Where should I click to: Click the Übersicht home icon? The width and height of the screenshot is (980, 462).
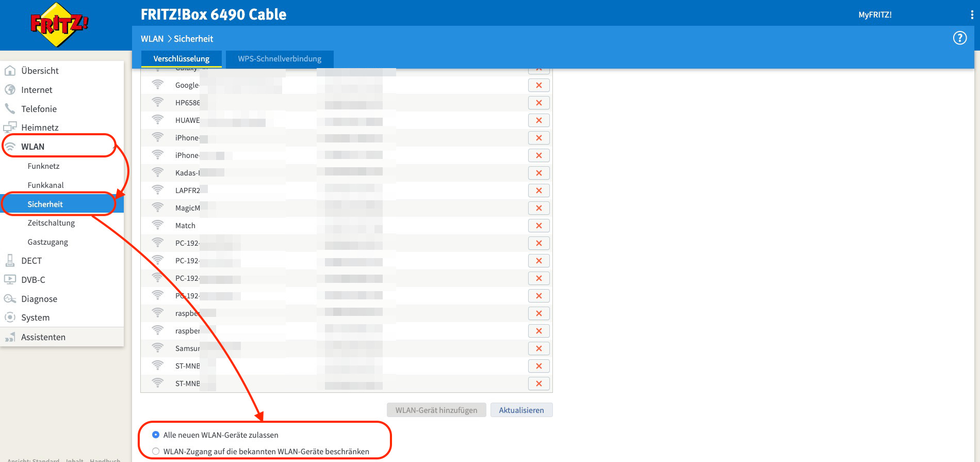pyautogui.click(x=10, y=70)
